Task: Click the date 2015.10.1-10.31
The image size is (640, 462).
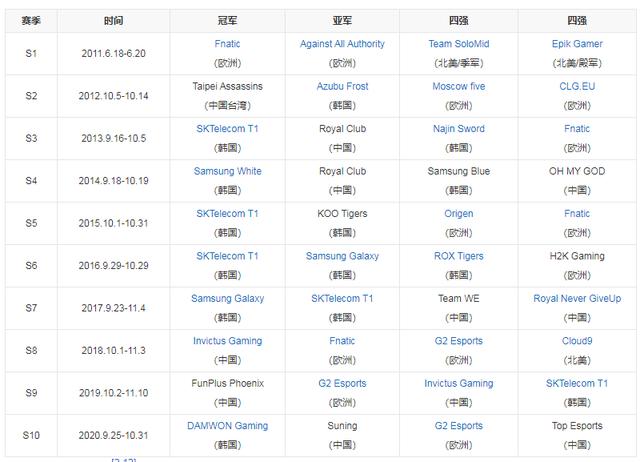Action: (113, 223)
